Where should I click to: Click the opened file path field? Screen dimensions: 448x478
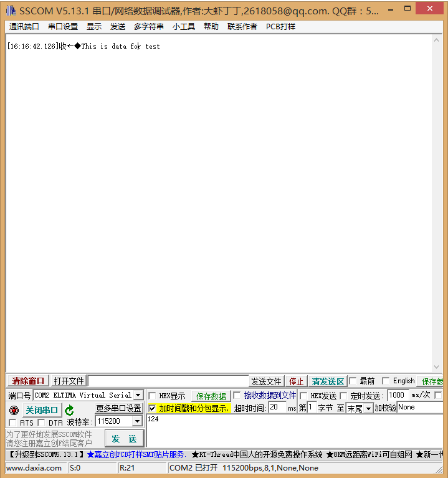pyautogui.click(x=168, y=381)
